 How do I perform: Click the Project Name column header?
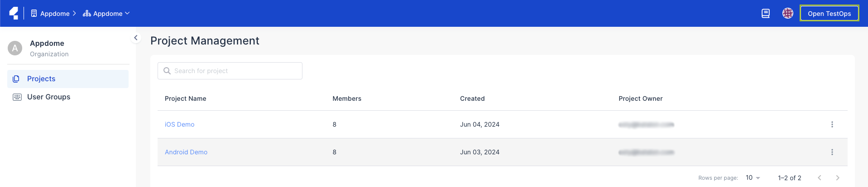[x=186, y=98]
